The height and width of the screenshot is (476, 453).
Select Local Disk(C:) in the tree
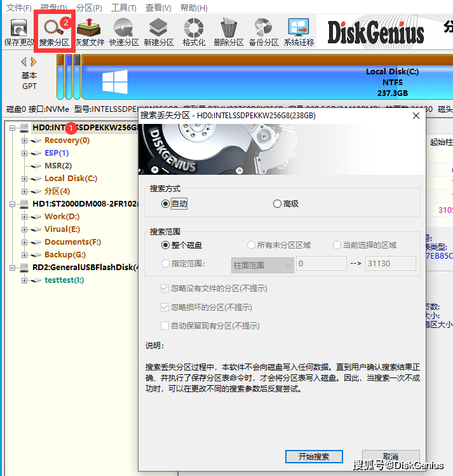tap(71, 179)
